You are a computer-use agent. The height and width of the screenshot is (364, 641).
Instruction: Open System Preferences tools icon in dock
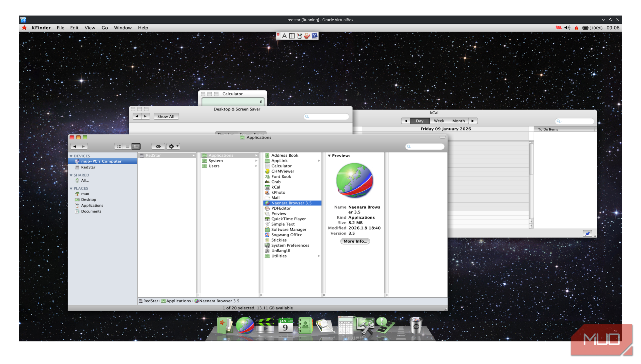click(365, 325)
